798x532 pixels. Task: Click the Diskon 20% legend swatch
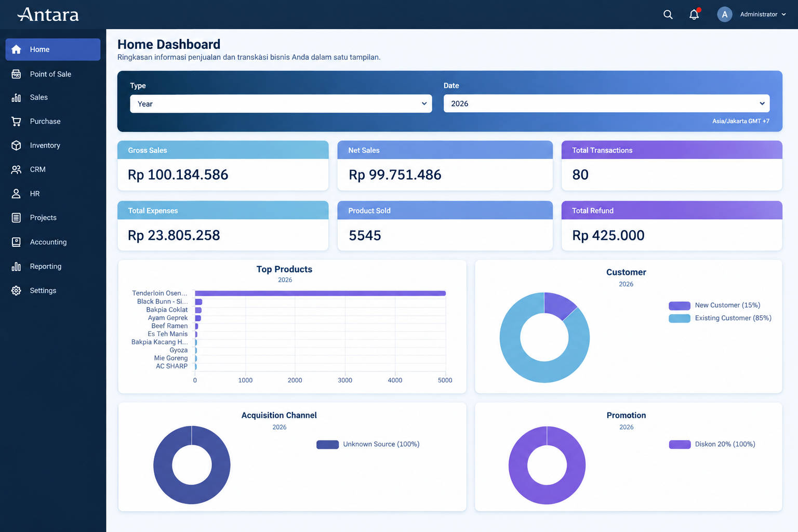tap(680, 445)
